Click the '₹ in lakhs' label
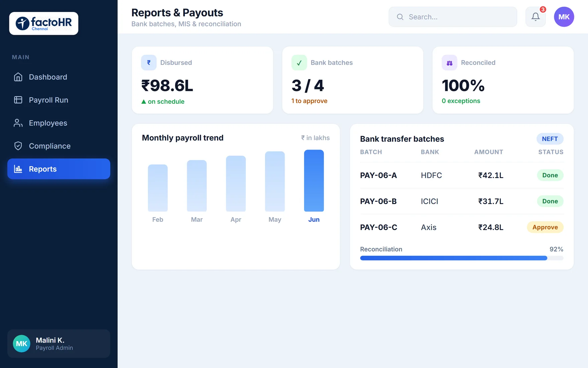This screenshot has width=588, height=368. (x=315, y=138)
